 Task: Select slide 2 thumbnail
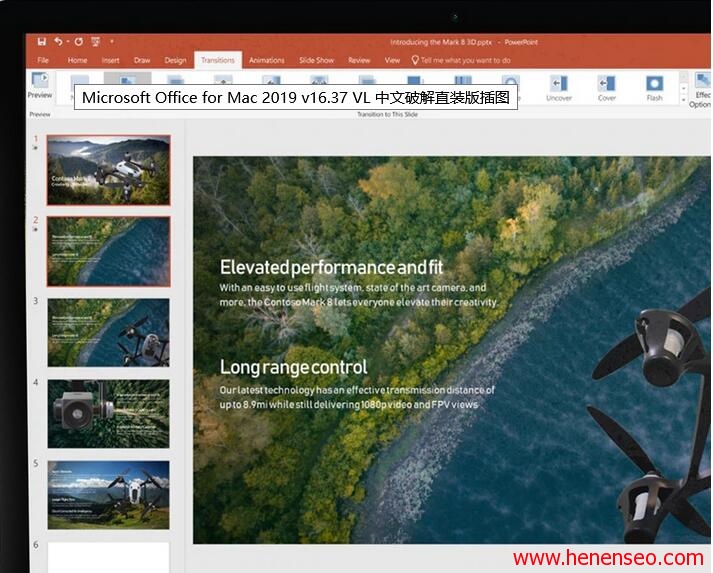[109, 251]
